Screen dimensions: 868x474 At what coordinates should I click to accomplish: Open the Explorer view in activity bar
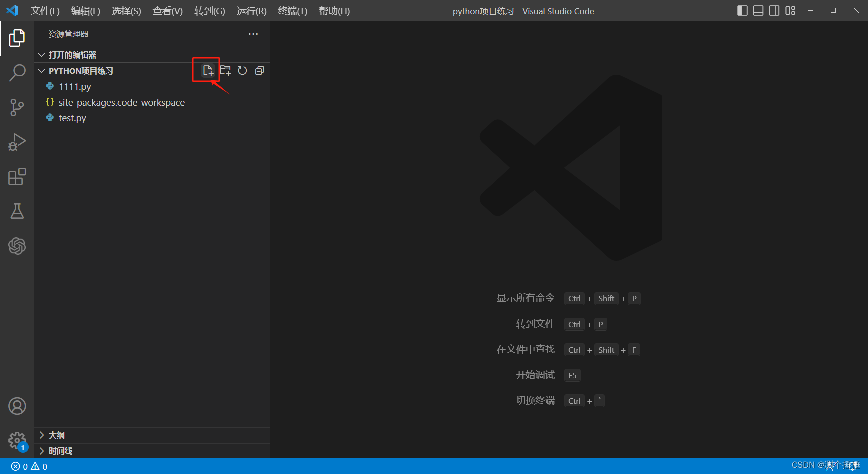pyautogui.click(x=17, y=38)
